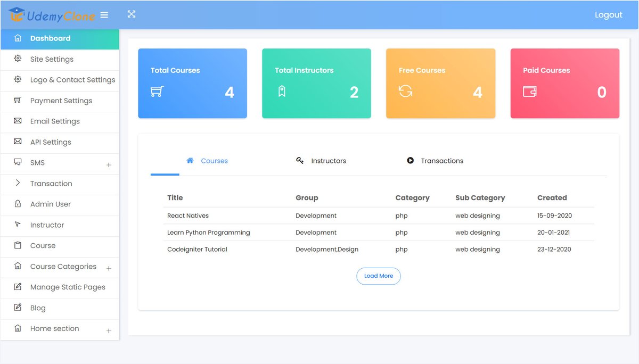Select the Codeigniter Tutorial course title

(x=197, y=249)
